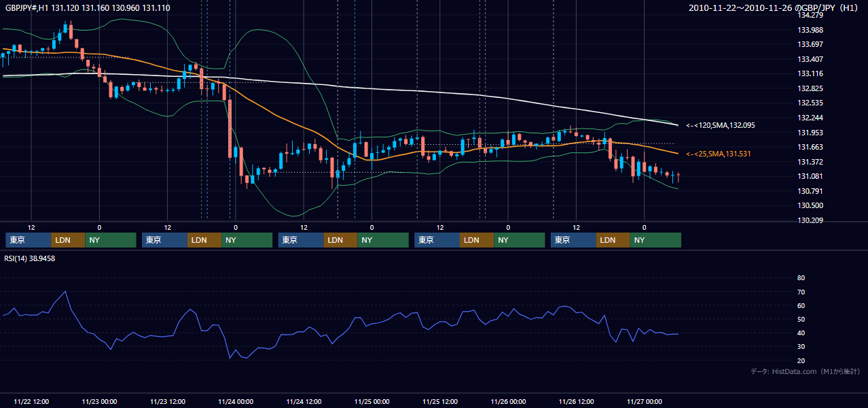Select the LDN session box for 11/26
868x408 pixels.
(613, 240)
